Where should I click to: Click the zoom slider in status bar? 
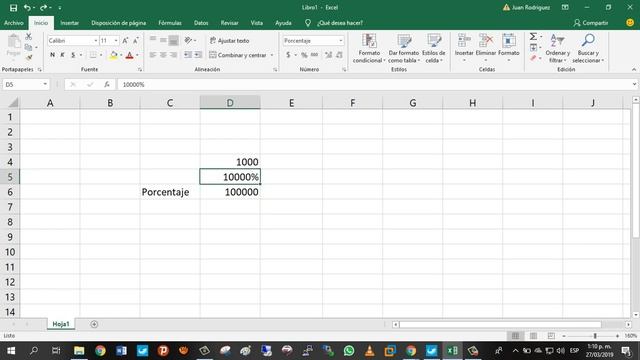click(595, 336)
